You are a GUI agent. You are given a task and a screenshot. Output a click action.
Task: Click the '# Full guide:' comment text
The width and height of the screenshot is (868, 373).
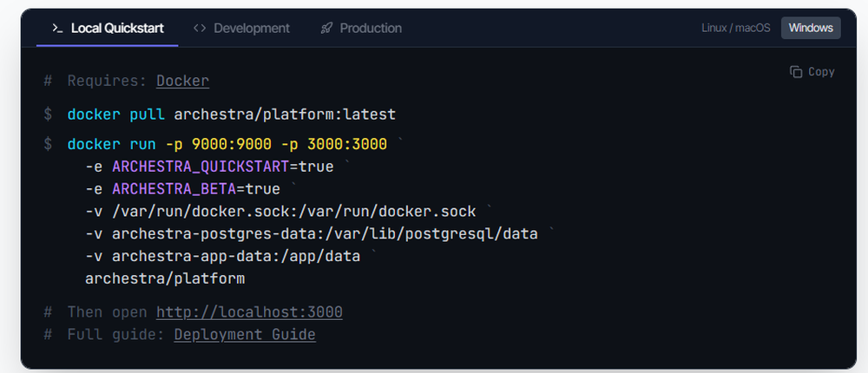pos(105,335)
